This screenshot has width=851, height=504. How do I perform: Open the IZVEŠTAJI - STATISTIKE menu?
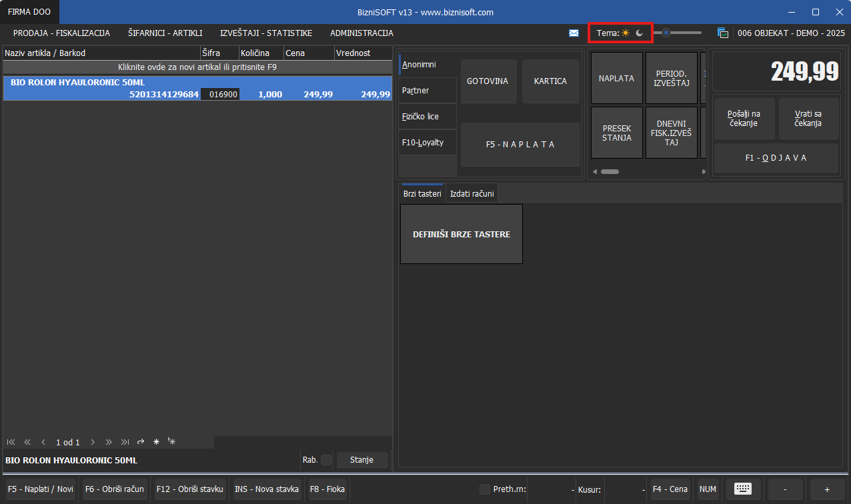point(266,33)
